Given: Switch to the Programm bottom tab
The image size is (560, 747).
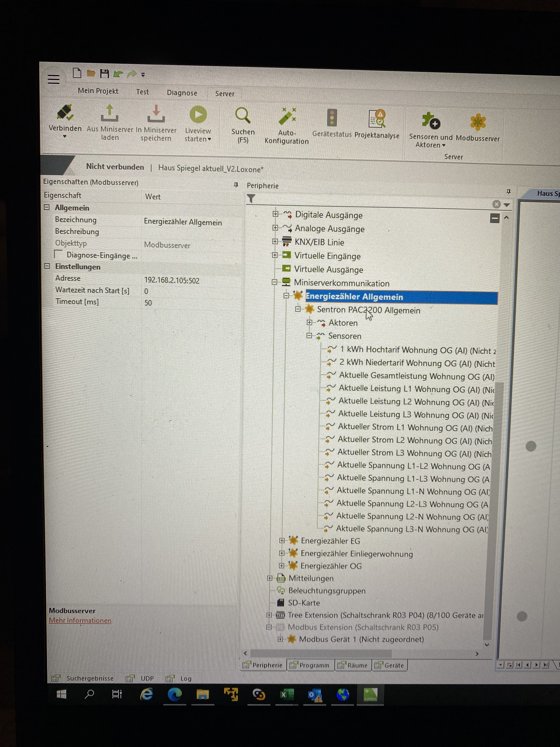Looking at the screenshot, I should 311,665.
